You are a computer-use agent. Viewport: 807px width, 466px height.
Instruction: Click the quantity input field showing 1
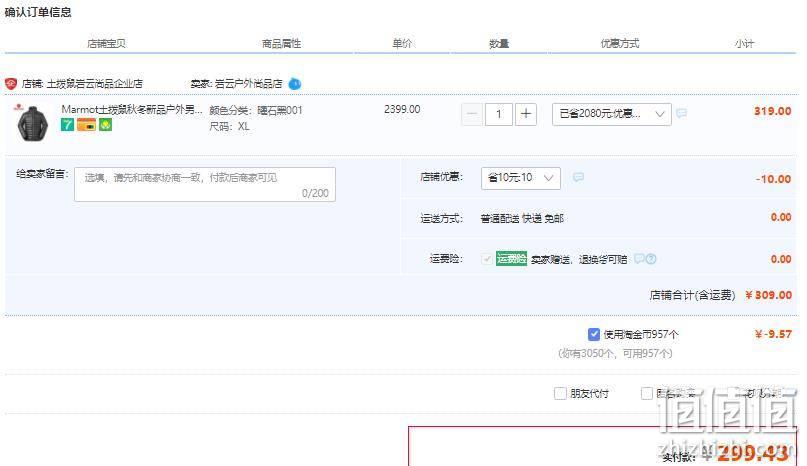(x=499, y=114)
